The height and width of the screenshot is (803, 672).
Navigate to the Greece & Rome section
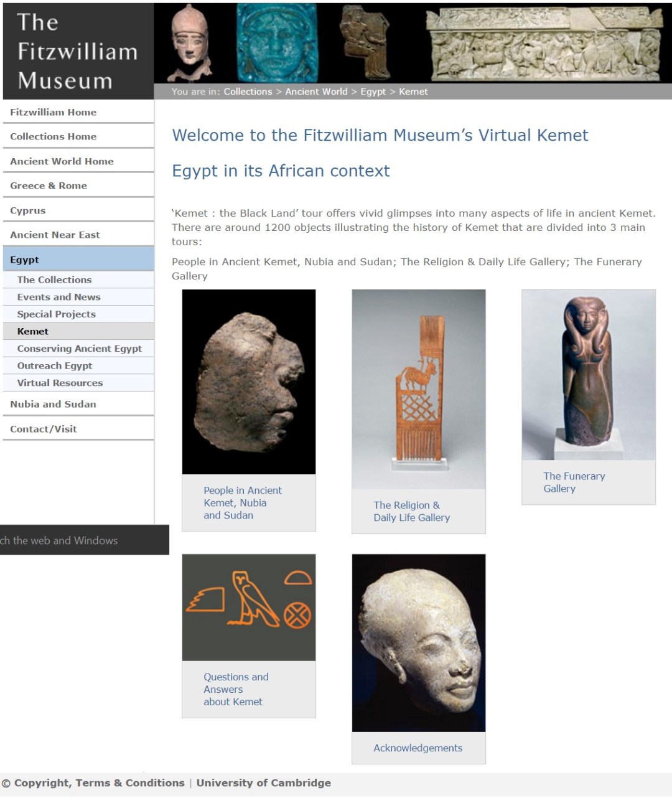coord(48,185)
